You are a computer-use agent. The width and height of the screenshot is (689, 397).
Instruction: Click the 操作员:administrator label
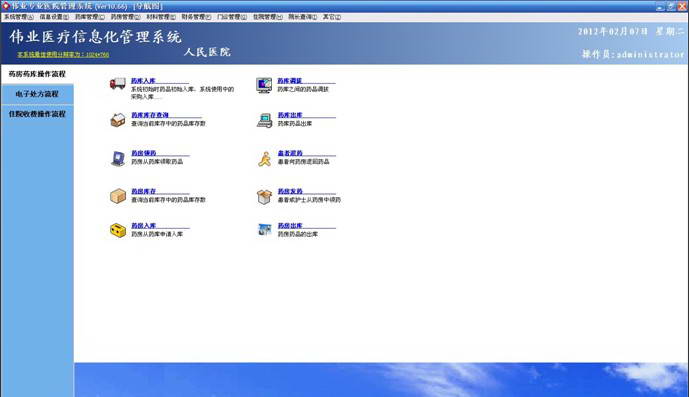tap(633, 55)
